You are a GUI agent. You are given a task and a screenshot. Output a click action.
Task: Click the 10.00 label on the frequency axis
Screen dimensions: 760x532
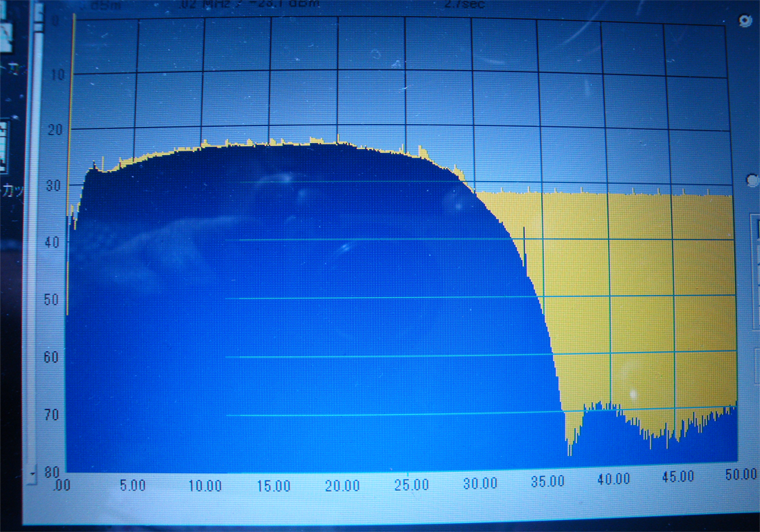click(x=206, y=486)
